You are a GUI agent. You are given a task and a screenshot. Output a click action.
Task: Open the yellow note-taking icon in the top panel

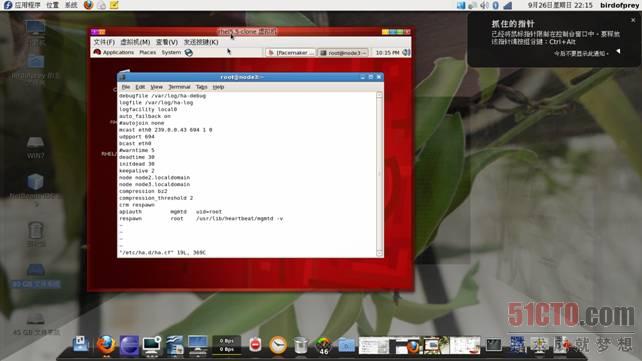(x=115, y=5)
